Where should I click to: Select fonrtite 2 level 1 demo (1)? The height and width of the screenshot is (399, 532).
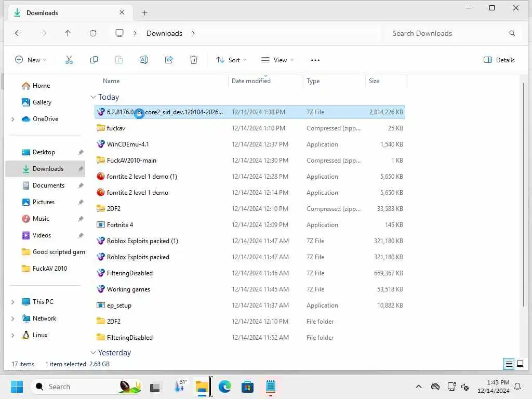click(x=250, y=177)
